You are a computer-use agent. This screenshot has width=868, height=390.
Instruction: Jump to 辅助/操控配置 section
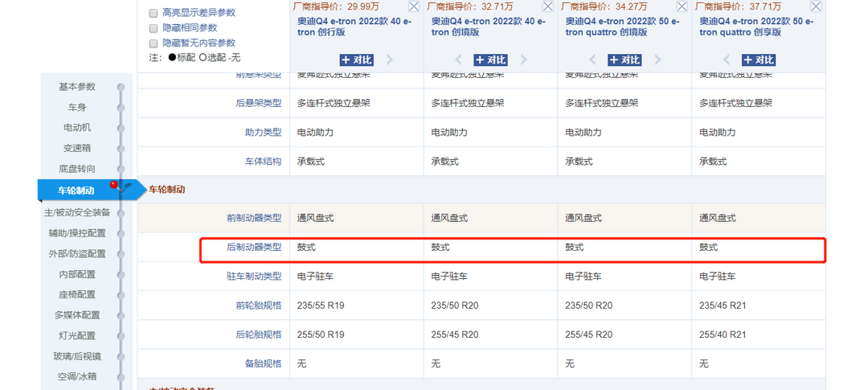[x=77, y=233]
